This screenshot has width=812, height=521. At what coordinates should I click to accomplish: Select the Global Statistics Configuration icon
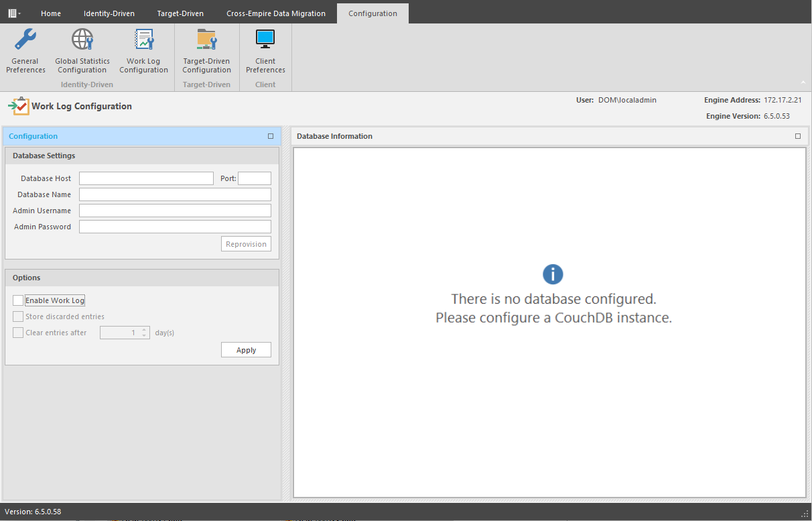point(82,50)
